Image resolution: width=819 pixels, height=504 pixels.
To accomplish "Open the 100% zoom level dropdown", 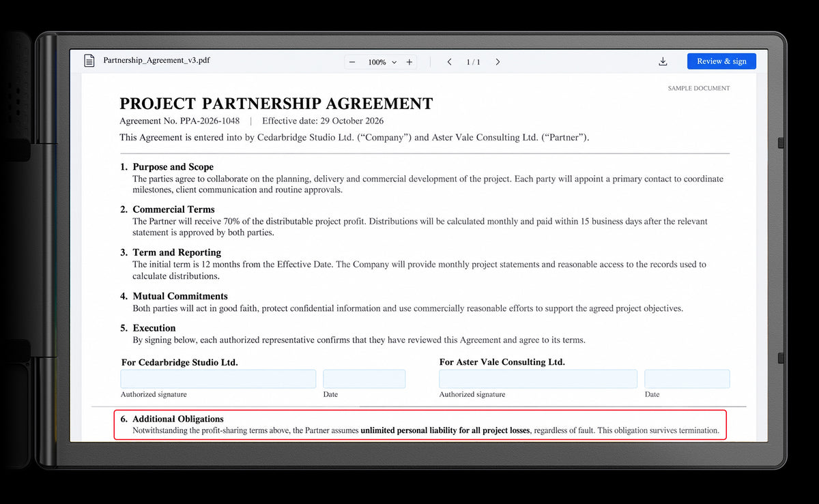I will 382,62.
